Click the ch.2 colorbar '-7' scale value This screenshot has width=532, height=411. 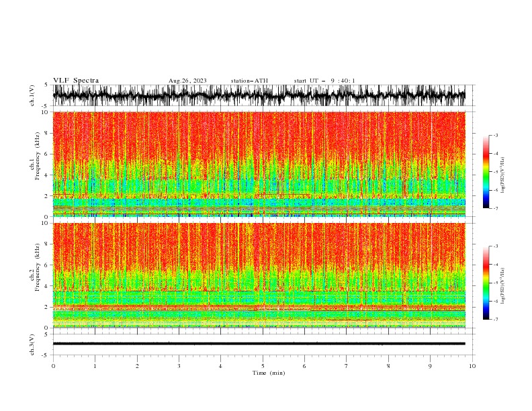(x=495, y=319)
